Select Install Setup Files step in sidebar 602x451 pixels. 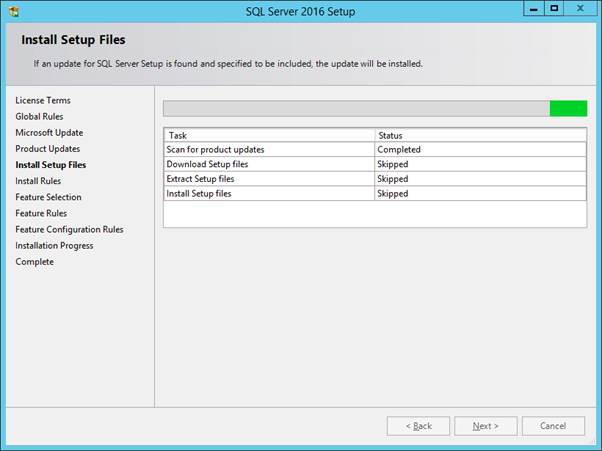pos(51,165)
